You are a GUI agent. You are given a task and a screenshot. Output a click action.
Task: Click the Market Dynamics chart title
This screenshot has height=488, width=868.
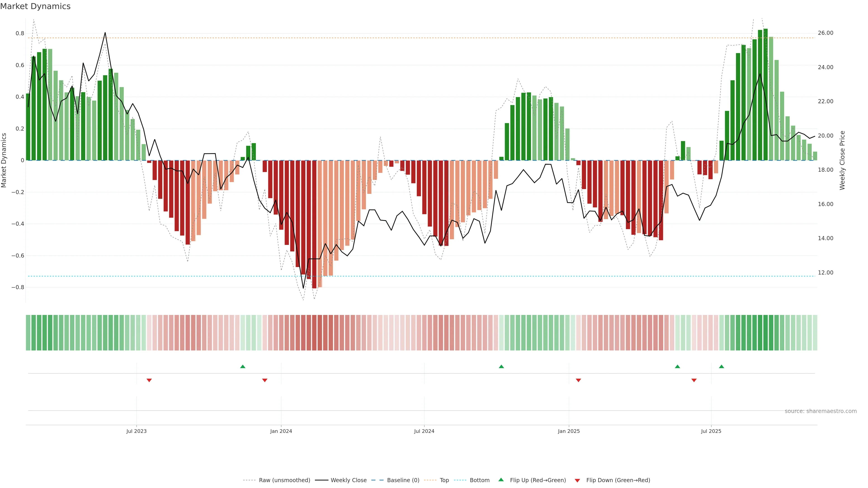(35, 6)
